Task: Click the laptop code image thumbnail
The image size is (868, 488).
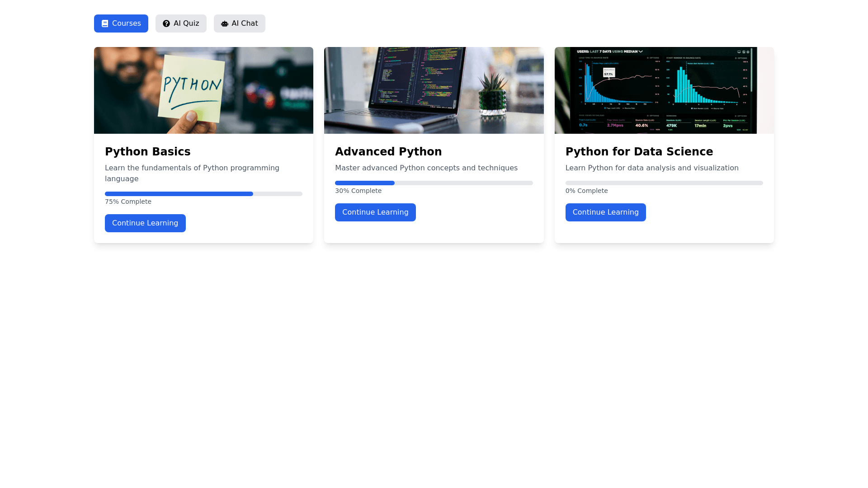Action: [434, 90]
